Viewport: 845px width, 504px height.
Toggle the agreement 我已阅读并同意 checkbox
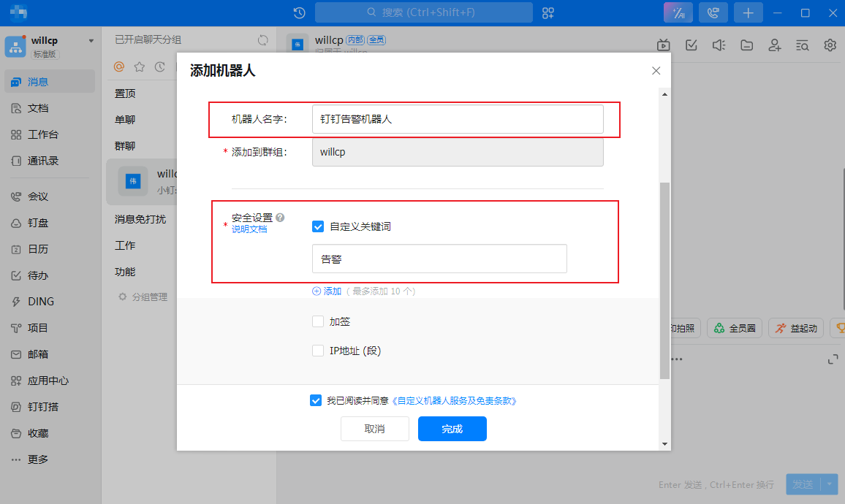pyautogui.click(x=316, y=400)
